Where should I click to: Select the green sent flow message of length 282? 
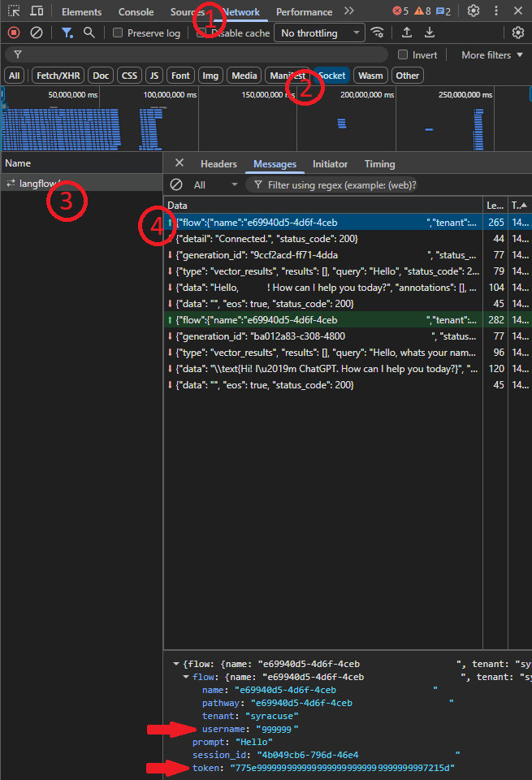click(x=348, y=320)
